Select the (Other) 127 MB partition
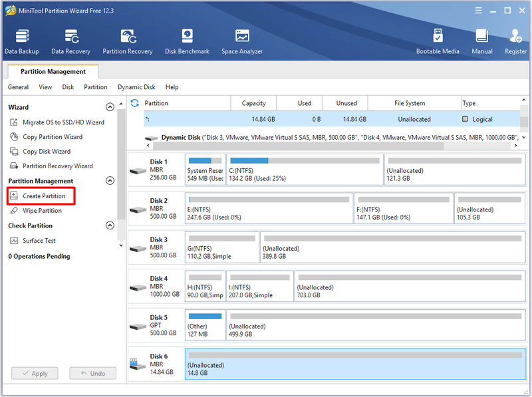 click(205, 325)
